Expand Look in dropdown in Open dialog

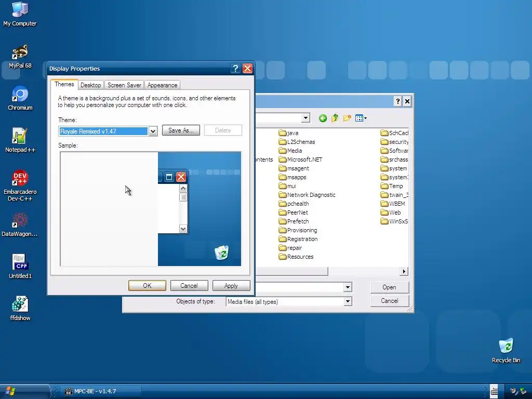(x=305, y=118)
